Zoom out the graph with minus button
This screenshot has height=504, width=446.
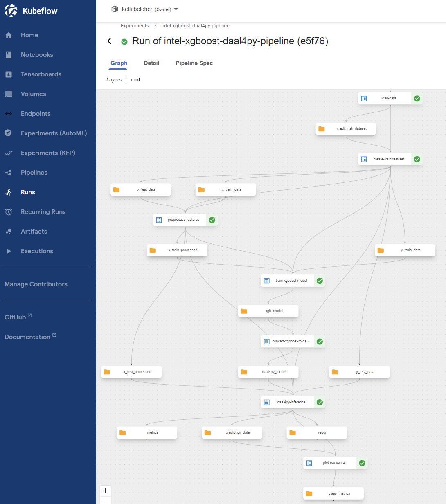(x=106, y=501)
